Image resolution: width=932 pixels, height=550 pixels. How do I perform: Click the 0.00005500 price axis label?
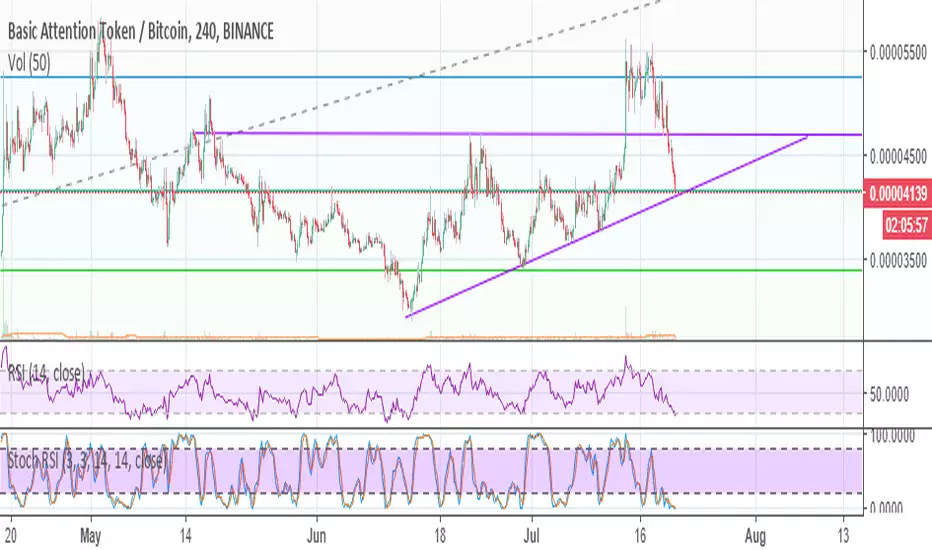tap(898, 52)
